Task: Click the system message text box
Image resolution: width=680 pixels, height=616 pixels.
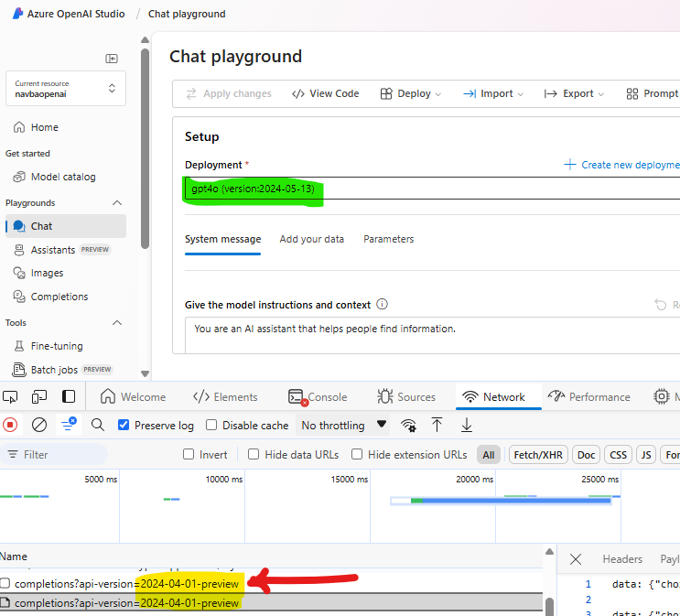Action: click(x=432, y=335)
